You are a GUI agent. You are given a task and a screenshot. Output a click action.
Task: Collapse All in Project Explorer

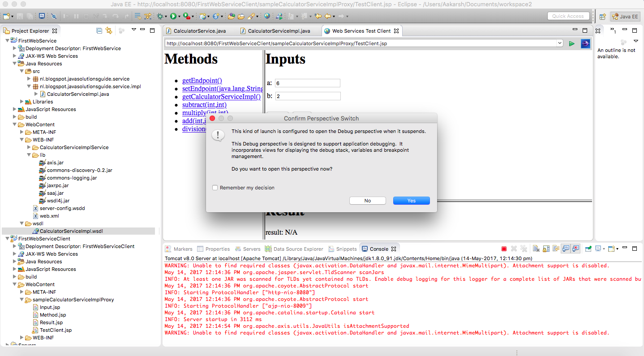pos(99,30)
